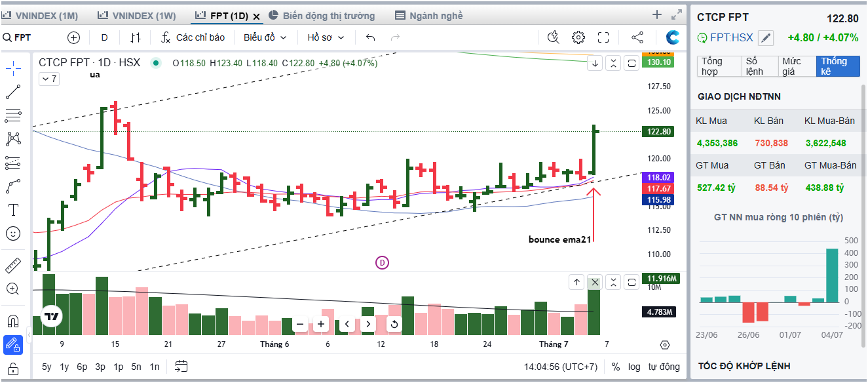Viewport: 868px width, 383px height.
Task: Switch to VNINDEX (1W) tab
Action: click(x=137, y=15)
